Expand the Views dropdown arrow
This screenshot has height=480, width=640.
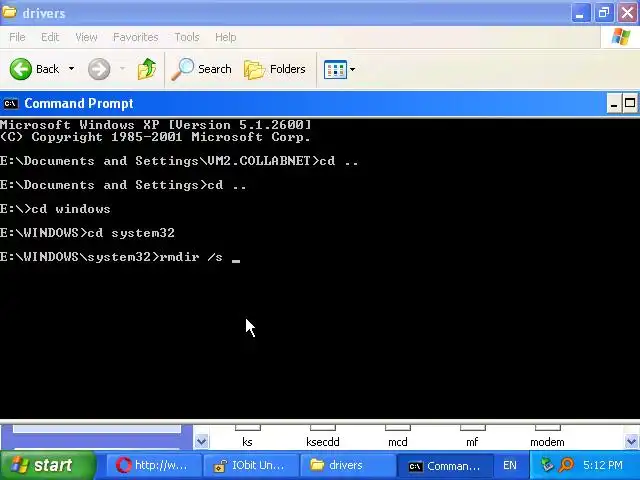(352, 69)
